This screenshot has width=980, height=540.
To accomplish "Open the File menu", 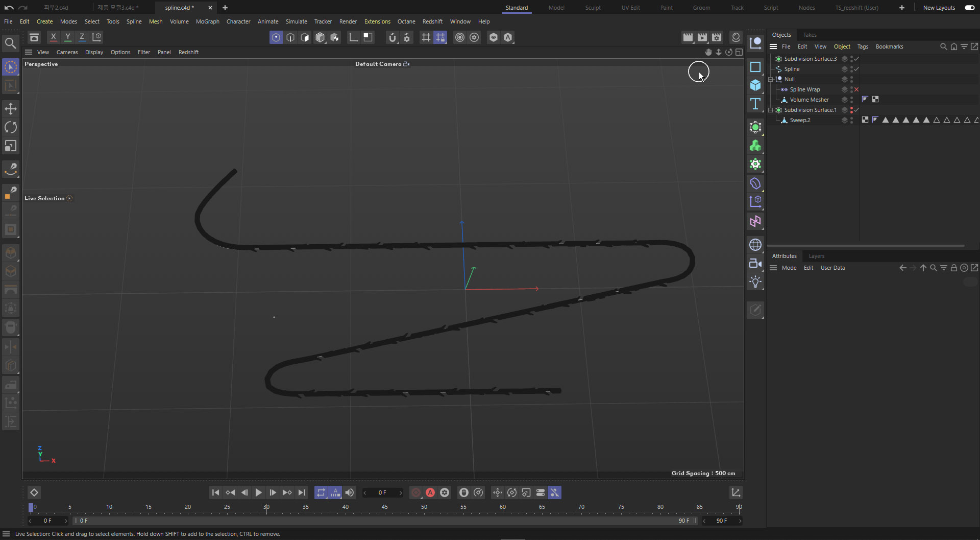I will click(x=8, y=21).
